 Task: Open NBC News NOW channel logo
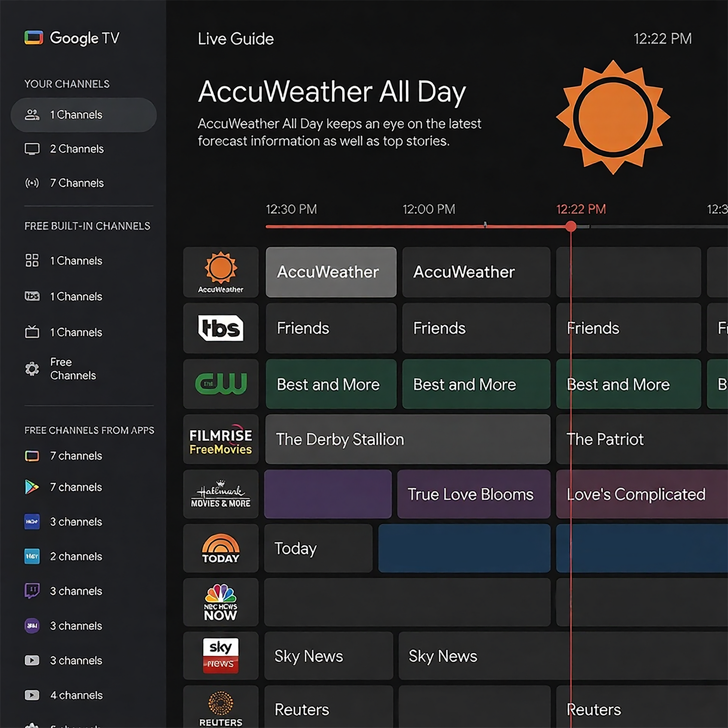(x=221, y=603)
